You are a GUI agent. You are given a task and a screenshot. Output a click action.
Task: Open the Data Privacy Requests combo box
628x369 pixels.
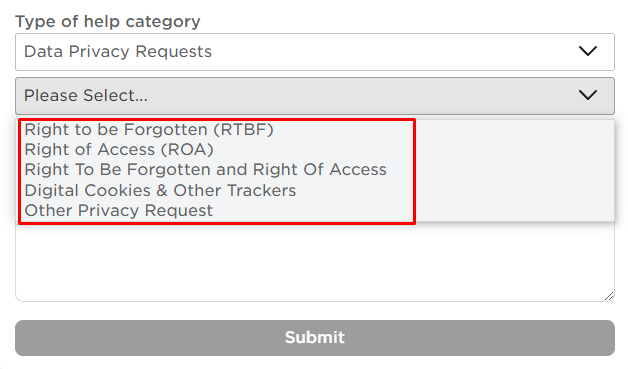point(315,52)
